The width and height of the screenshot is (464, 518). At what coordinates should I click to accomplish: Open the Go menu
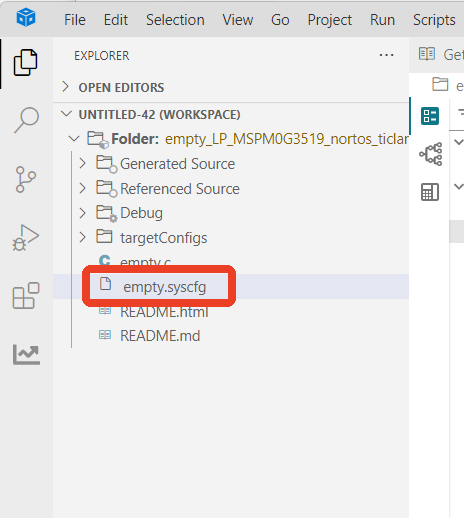pos(280,20)
